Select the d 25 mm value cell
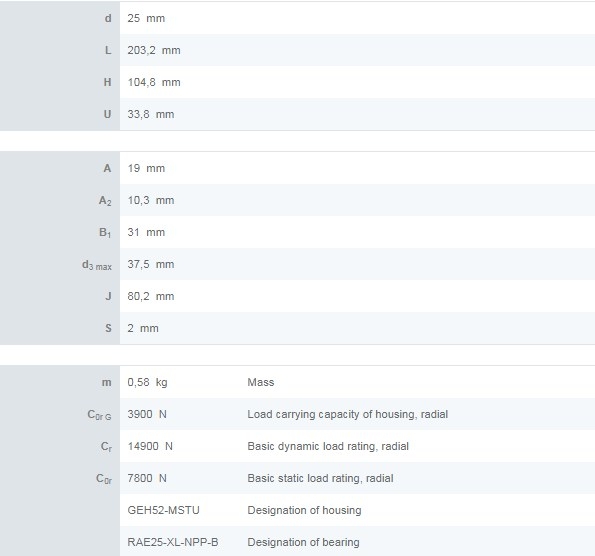The height and width of the screenshot is (556, 595). pos(146,18)
